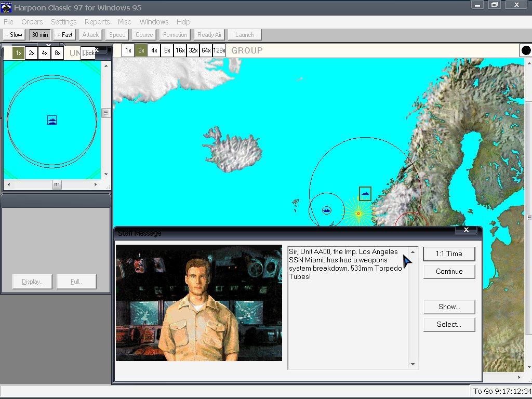
Task: Toggle Group window zoom to 16x
Action: (180, 50)
